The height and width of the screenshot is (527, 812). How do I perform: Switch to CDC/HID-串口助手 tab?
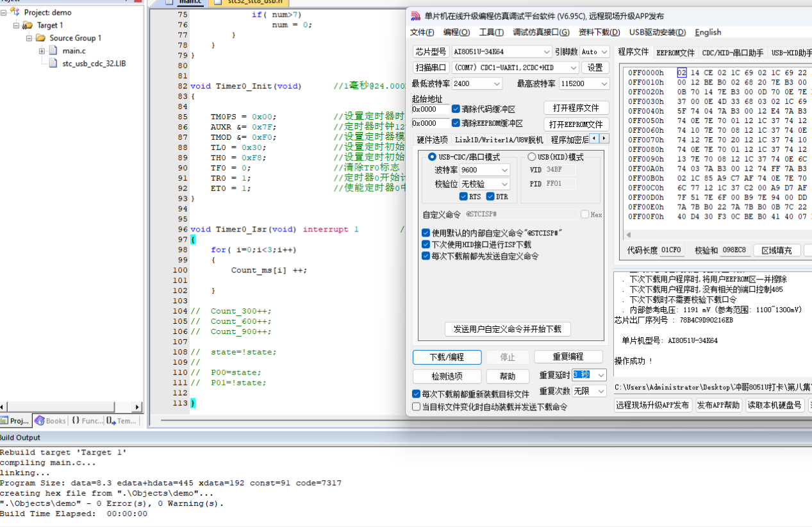point(733,53)
